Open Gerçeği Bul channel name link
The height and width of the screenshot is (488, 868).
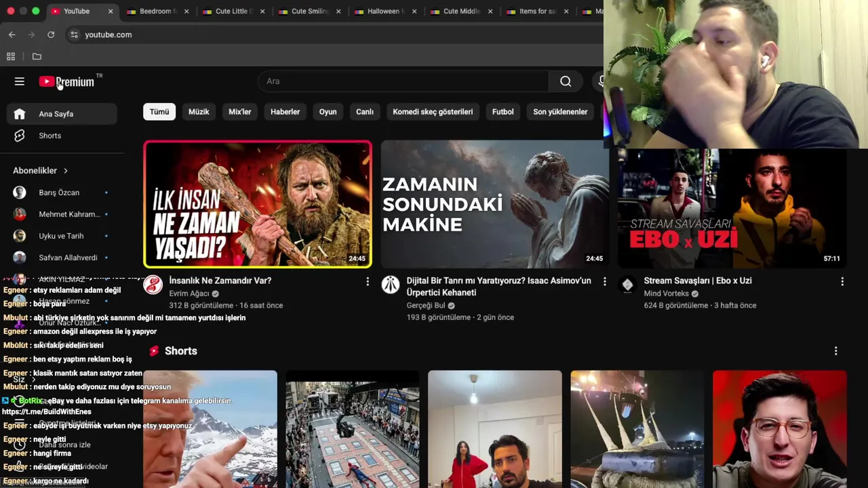point(426,306)
